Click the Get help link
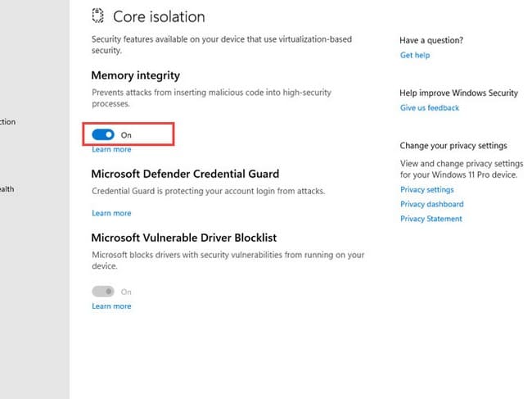Viewport: 532px width, 399px height. [414, 55]
